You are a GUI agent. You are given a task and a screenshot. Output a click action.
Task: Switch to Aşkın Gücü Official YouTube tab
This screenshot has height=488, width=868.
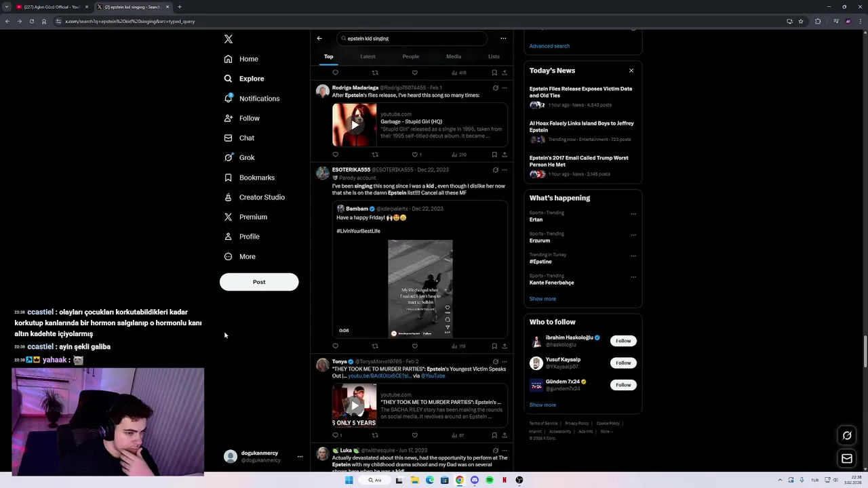[52, 7]
